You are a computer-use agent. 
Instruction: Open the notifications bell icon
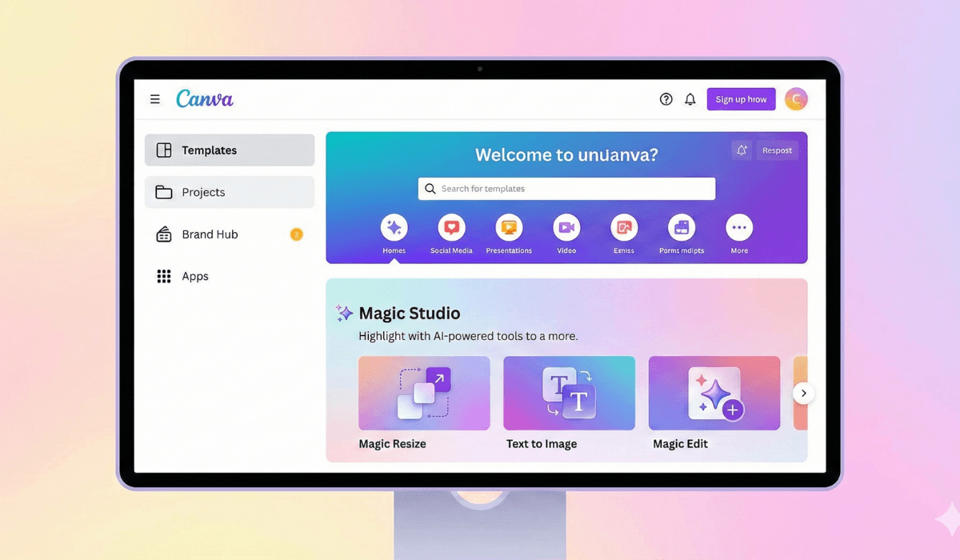click(690, 99)
